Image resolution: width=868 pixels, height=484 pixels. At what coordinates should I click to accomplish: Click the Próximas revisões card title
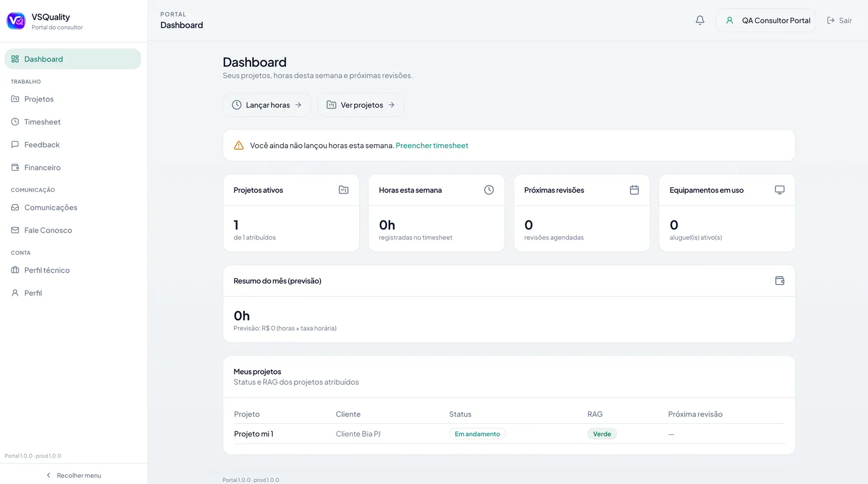pos(554,190)
